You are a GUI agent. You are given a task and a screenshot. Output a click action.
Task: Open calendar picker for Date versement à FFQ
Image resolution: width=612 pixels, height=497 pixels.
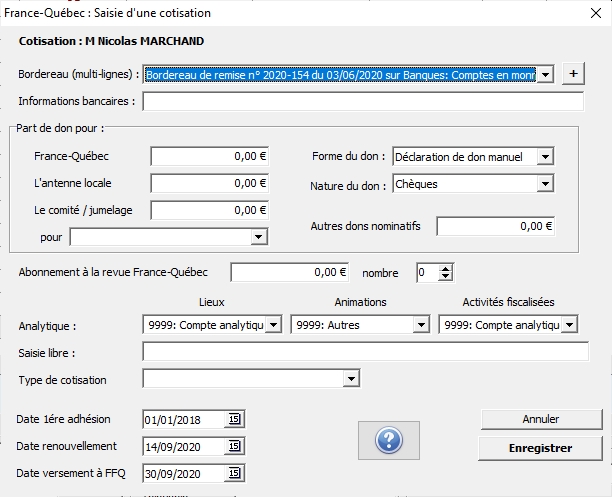pyautogui.click(x=234, y=473)
